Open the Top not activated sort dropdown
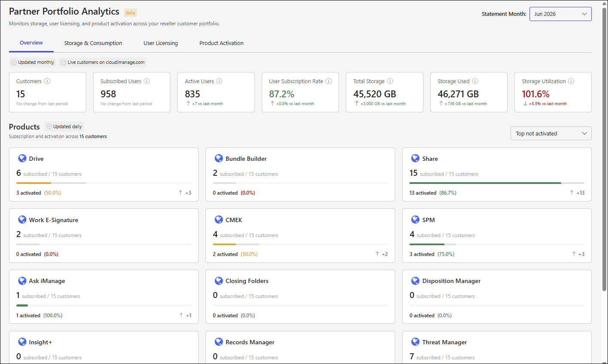This screenshot has height=364, width=608. (x=551, y=133)
